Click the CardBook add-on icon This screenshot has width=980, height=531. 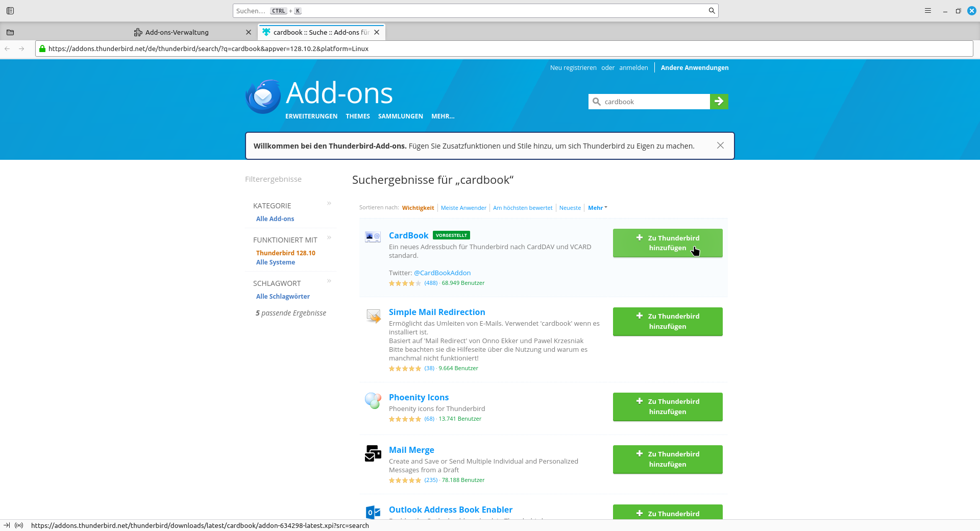coord(373,236)
